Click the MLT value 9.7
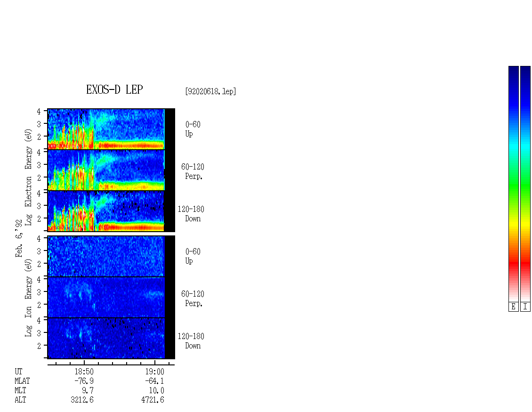Image resolution: width=532 pixels, height=412 pixels. (88, 391)
